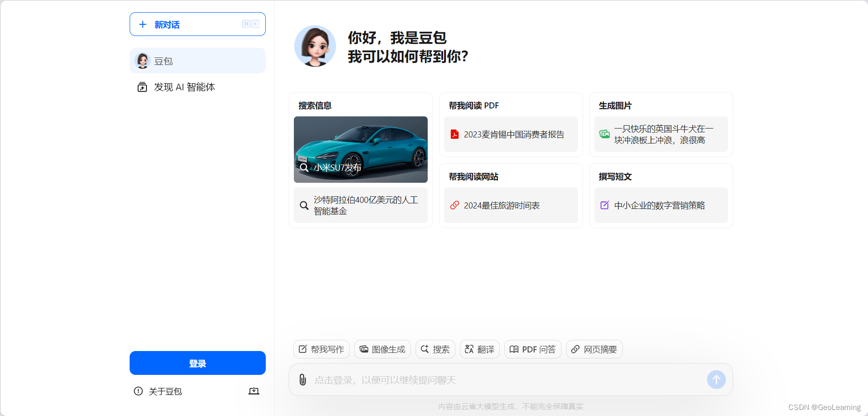Image resolution: width=868 pixels, height=416 pixels.
Task: Click the 内容由云雀大模型生成 disclaimer text
Action: pos(511,406)
